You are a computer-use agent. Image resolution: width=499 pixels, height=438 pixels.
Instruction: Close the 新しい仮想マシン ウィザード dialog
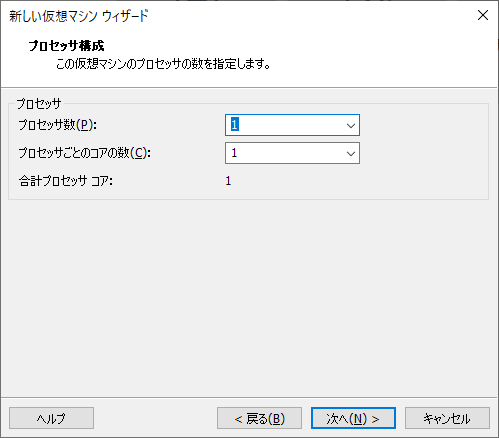coord(483,15)
